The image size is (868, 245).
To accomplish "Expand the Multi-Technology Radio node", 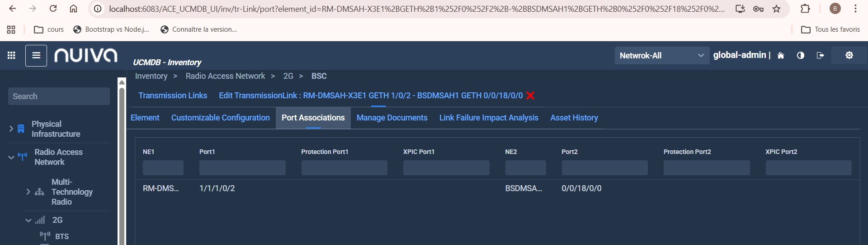I will tap(28, 192).
